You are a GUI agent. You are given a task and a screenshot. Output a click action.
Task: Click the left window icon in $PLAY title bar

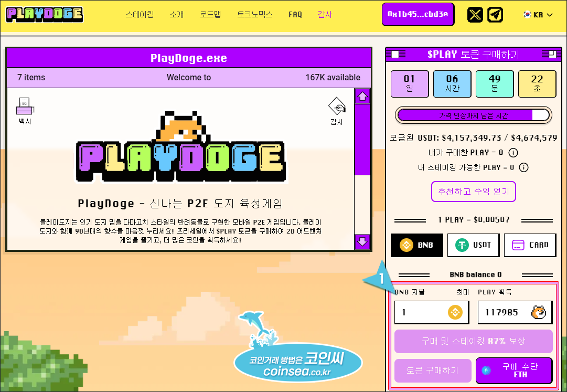[x=395, y=54]
